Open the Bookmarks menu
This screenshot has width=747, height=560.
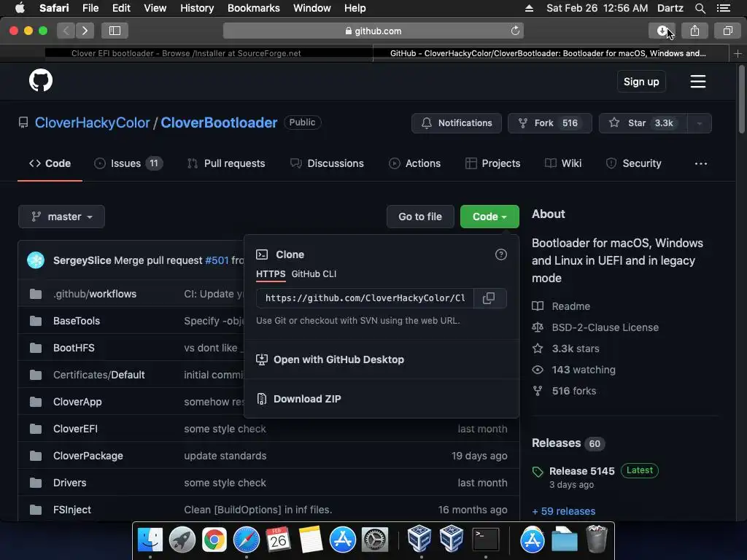point(253,8)
